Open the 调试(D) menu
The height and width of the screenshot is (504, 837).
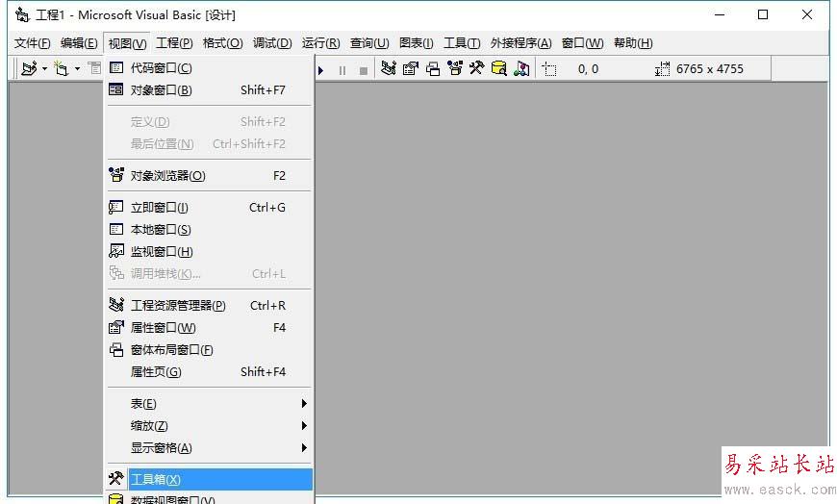[272, 43]
